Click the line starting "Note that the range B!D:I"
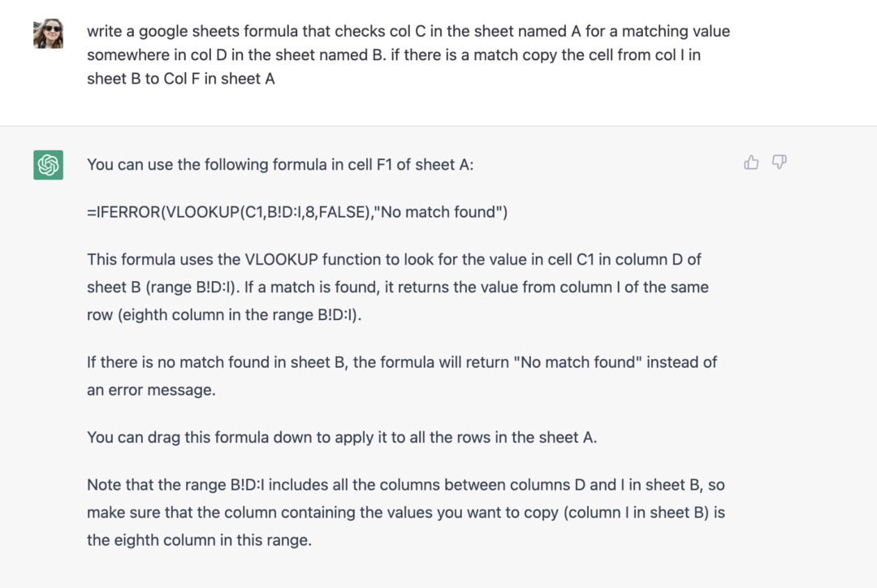Screen dimensions: 877x588 coord(405,485)
